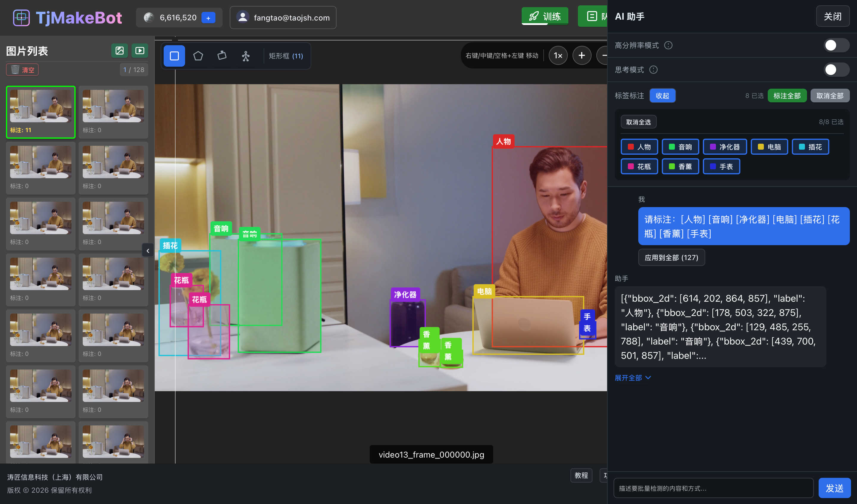Open the account menu fangtao@taojsh.com
Viewport: 857px width, 504px height.
tap(283, 18)
